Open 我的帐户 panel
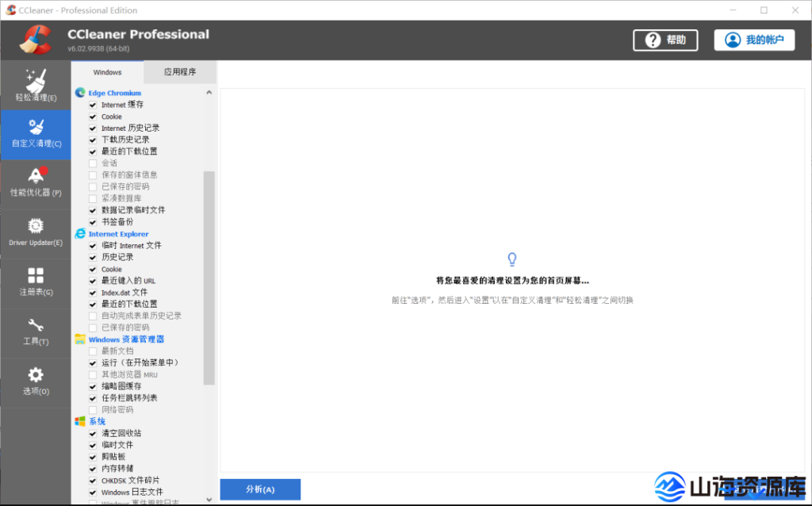812x506 pixels. [754, 40]
